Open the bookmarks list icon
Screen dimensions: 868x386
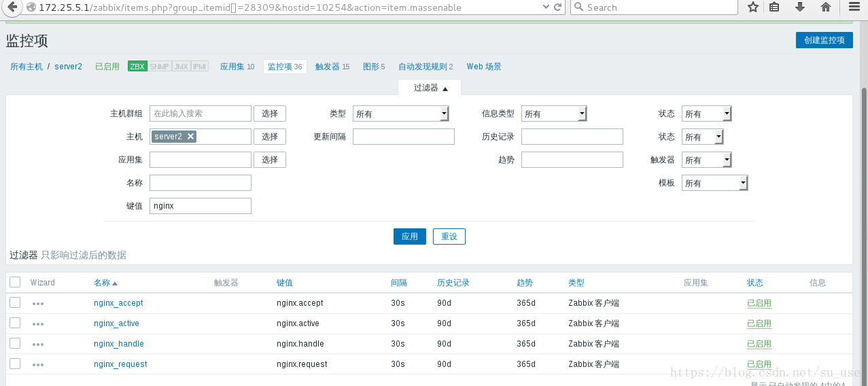click(774, 7)
